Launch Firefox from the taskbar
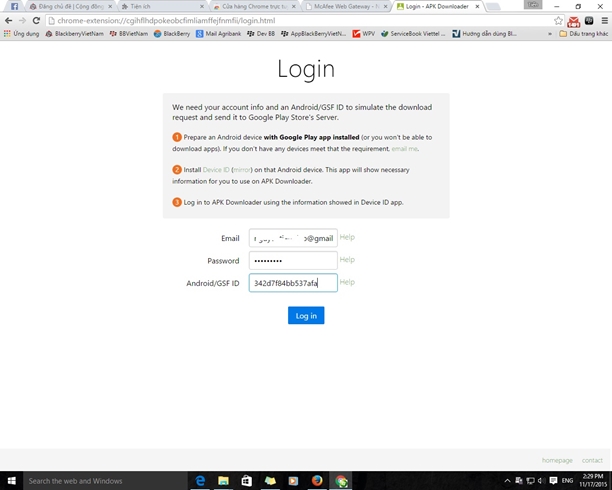 317,480
